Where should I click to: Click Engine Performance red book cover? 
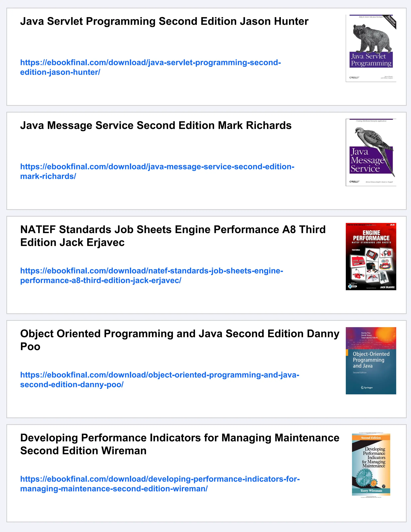[x=371, y=257]
